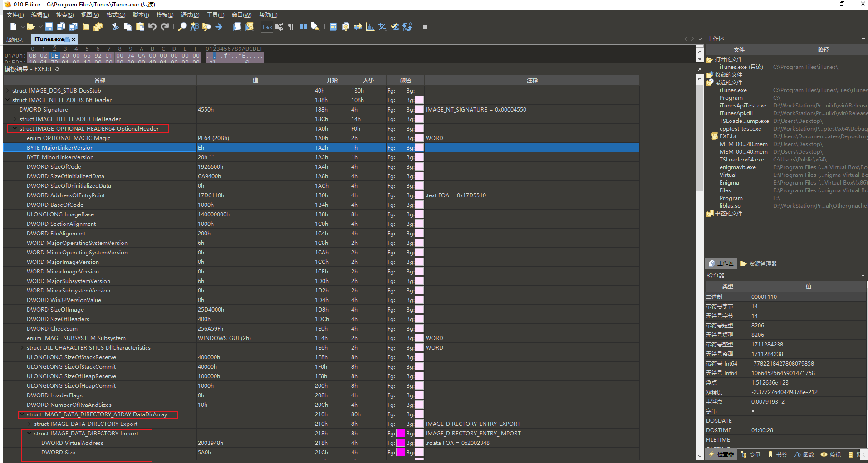Click the pink Fg swatch for Import
The height and width of the screenshot is (463, 868).
coord(401,434)
